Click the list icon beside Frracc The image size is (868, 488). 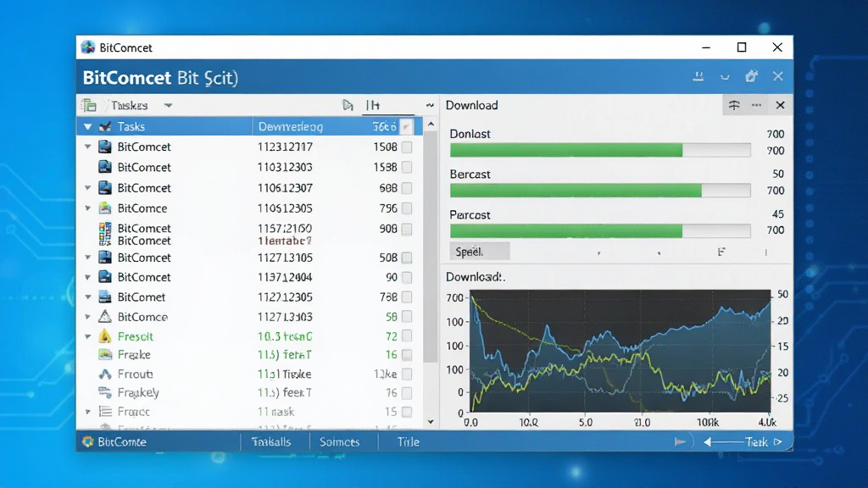pyautogui.click(x=105, y=411)
